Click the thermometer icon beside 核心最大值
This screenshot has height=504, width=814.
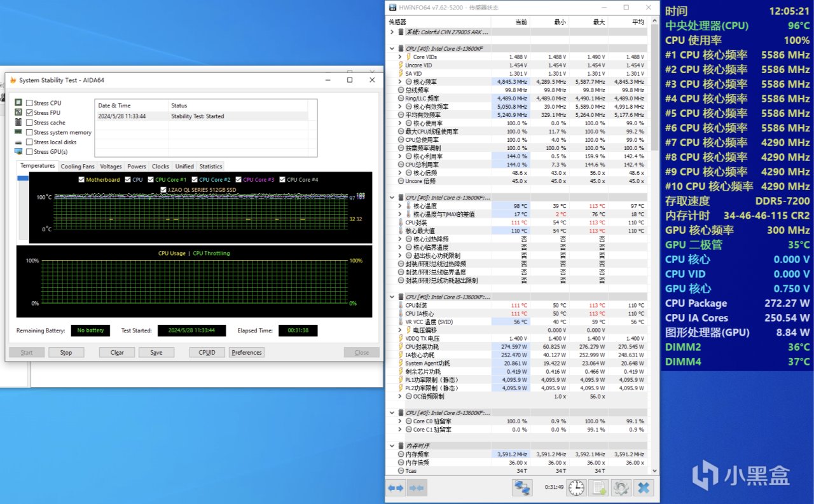click(x=401, y=231)
